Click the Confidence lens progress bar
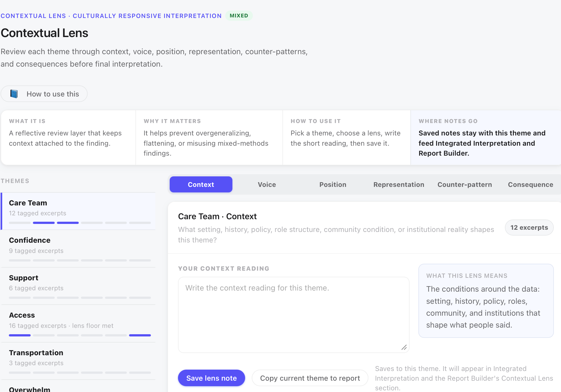This screenshot has width=561, height=392. (80, 260)
